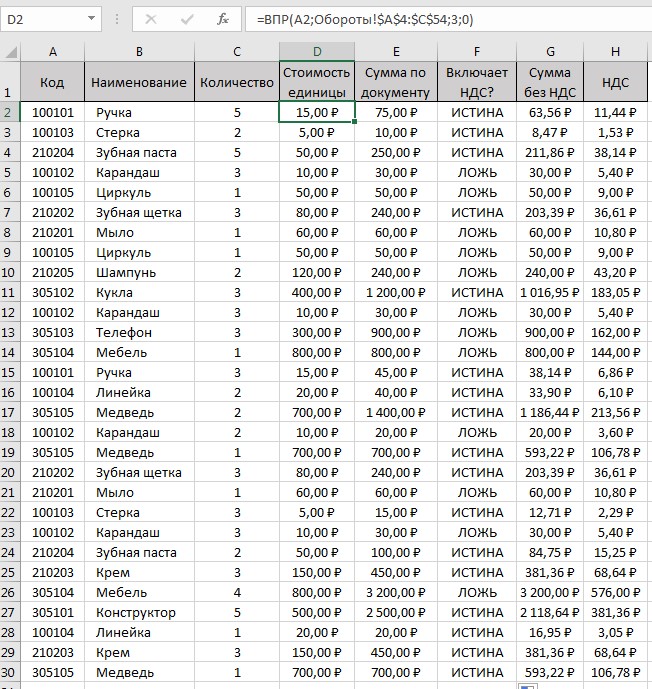This screenshot has height=689, width=652.
Task: Click the 'Количество' header cell
Action: pos(237,82)
